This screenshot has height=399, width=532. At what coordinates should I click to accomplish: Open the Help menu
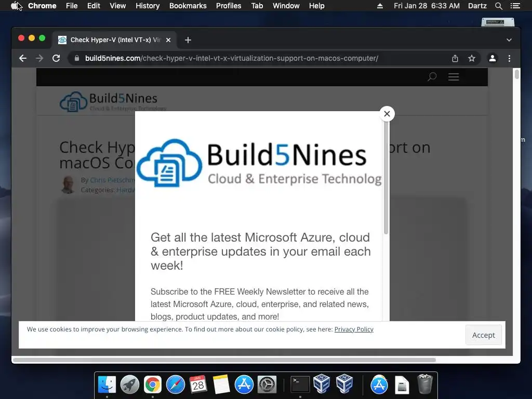click(316, 6)
